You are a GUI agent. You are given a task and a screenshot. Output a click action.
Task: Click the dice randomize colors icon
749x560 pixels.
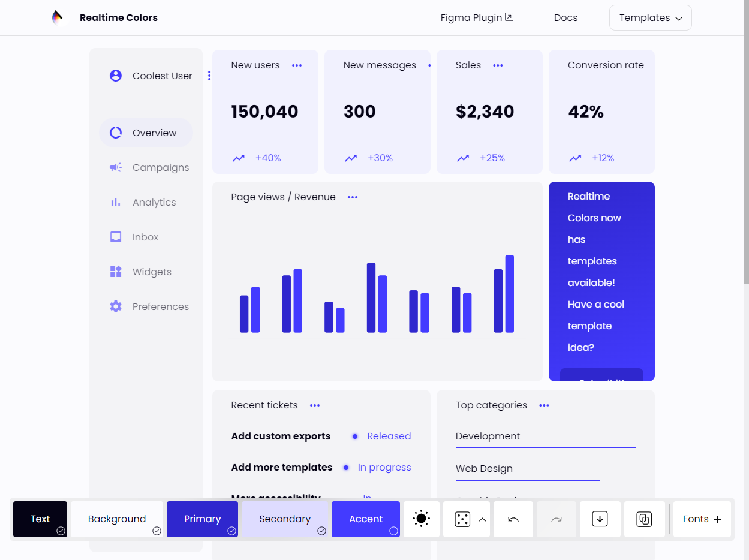click(462, 519)
